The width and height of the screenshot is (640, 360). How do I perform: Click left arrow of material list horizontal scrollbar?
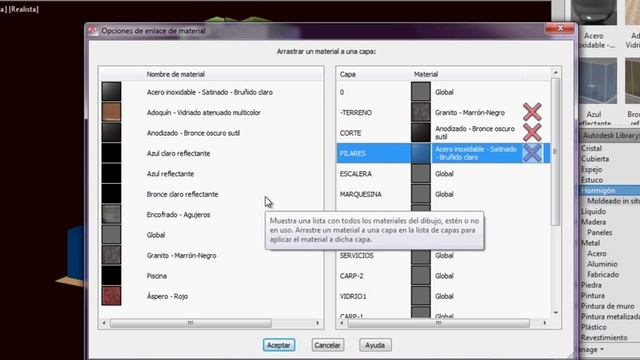click(104, 323)
